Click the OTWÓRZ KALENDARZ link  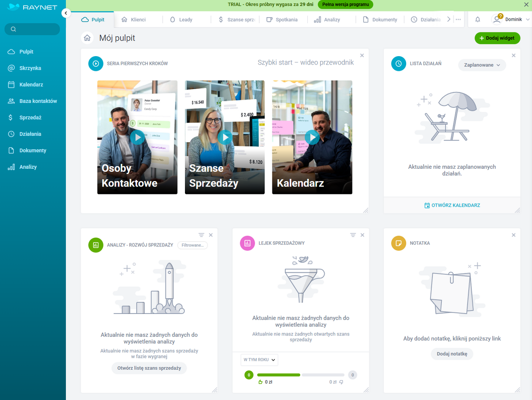click(x=452, y=205)
